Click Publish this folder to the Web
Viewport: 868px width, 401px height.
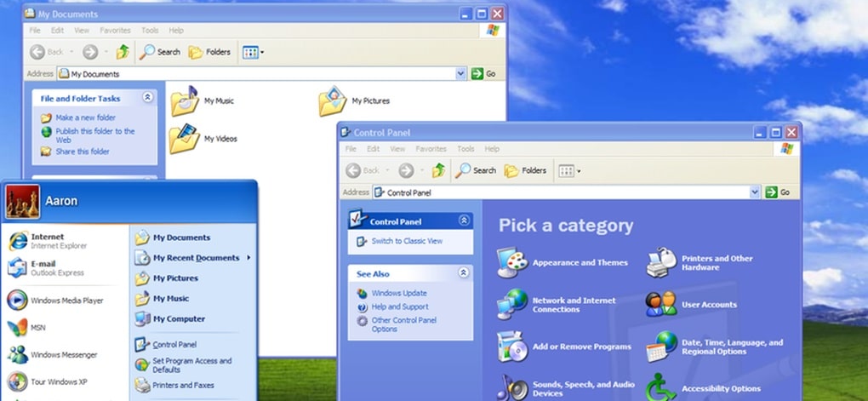(88, 135)
